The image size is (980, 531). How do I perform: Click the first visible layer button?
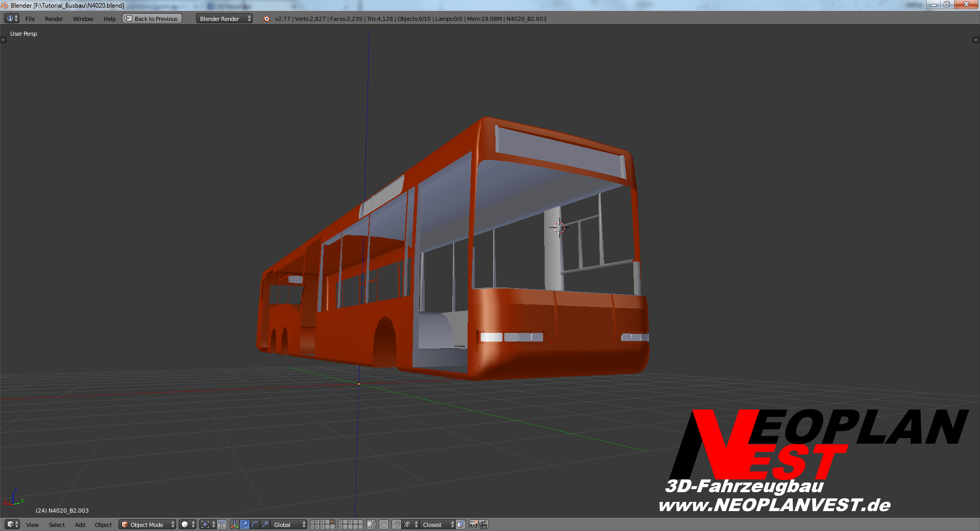tap(313, 522)
